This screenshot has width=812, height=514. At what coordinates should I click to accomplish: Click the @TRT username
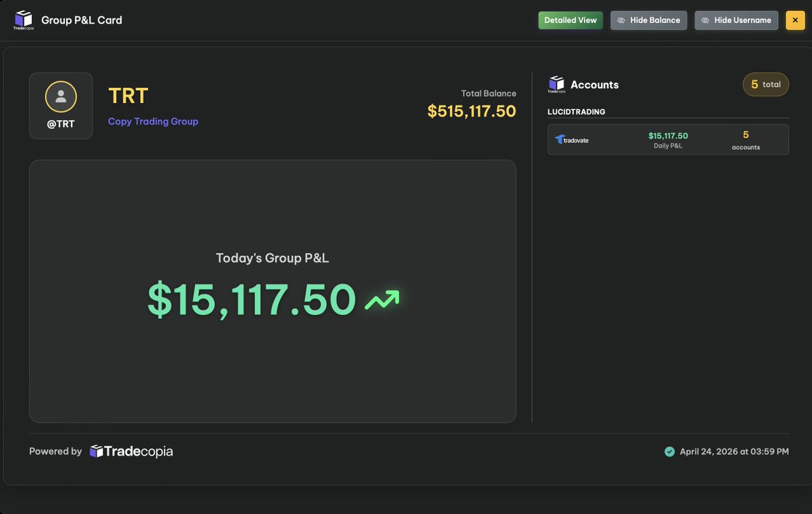tap(61, 124)
